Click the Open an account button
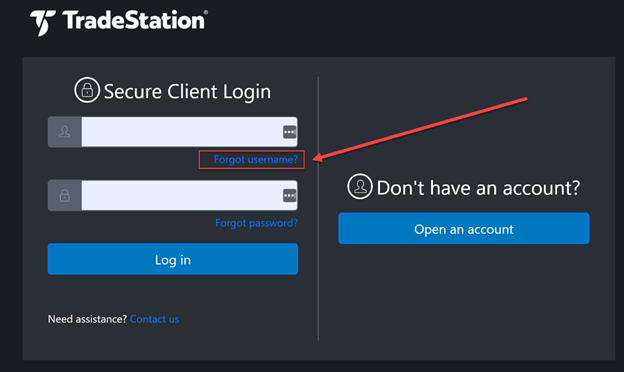The height and width of the screenshot is (372, 624). click(x=464, y=228)
